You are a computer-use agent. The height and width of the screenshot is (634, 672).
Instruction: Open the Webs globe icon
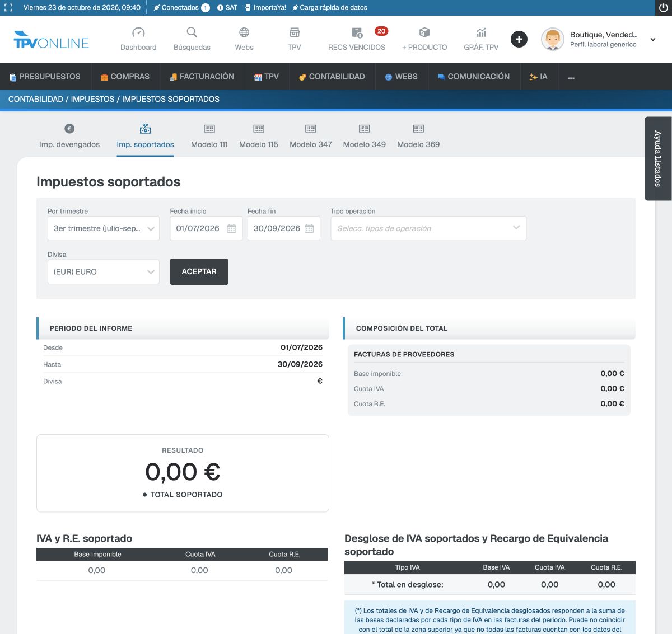pos(244,32)
